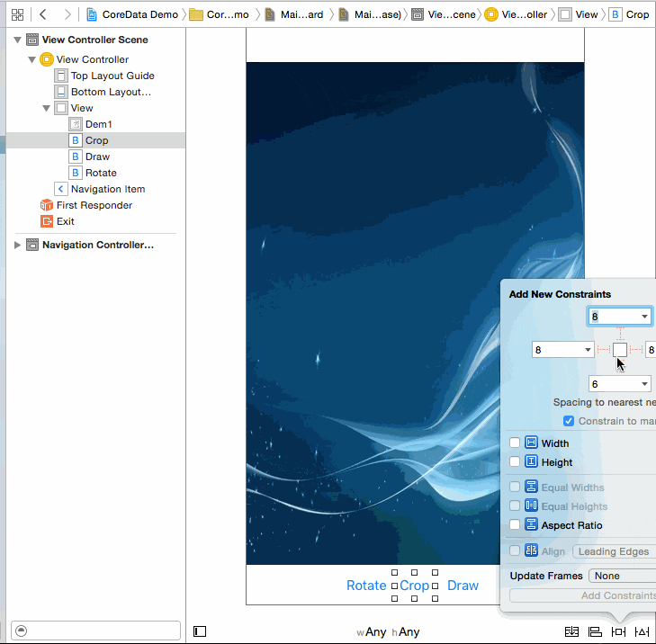This screenshot has height=644, width=656.
Task: Expand the Navigation Controller scene
Action: (x=17, y=245)
